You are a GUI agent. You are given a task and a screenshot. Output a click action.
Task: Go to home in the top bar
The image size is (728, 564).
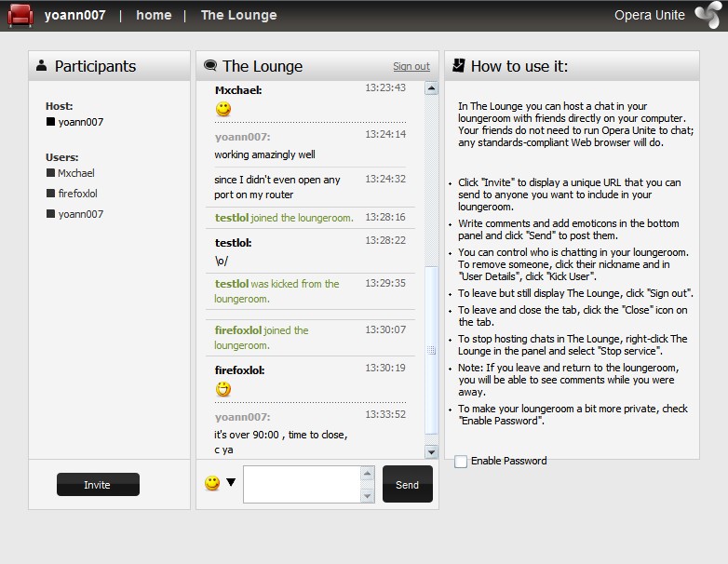tap(154, 15)
